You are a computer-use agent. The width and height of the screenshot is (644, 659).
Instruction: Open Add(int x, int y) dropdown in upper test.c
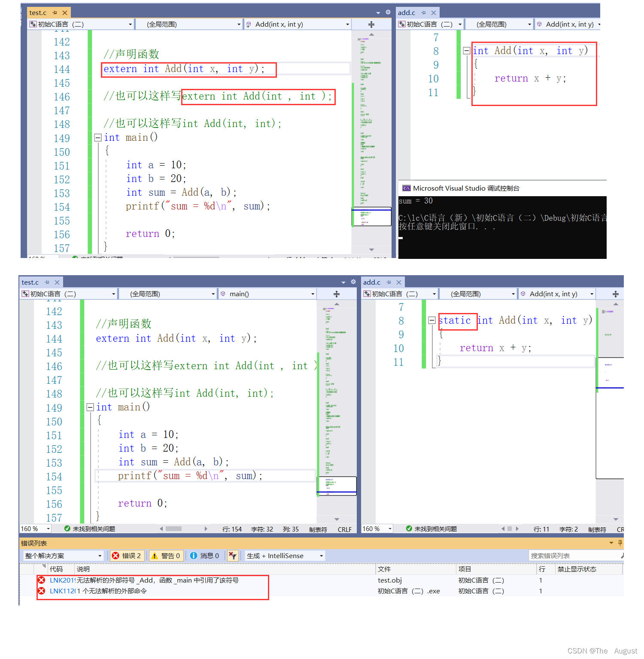pyautogui.click(x=298, y=24)
